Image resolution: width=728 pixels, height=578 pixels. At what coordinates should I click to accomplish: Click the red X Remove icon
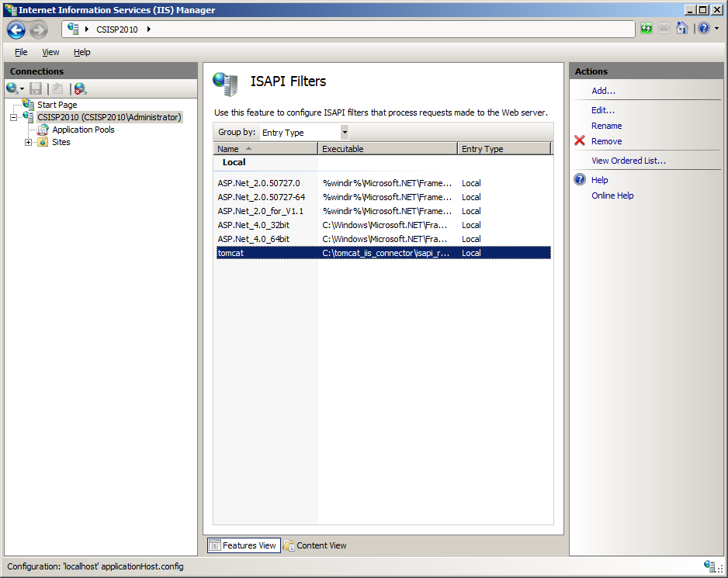pos(579,141)
